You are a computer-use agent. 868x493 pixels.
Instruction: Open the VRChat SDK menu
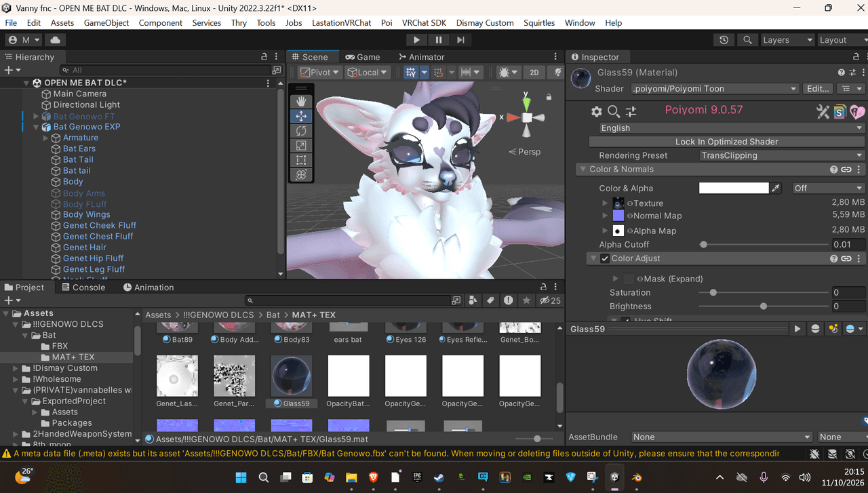click(424, 22)
